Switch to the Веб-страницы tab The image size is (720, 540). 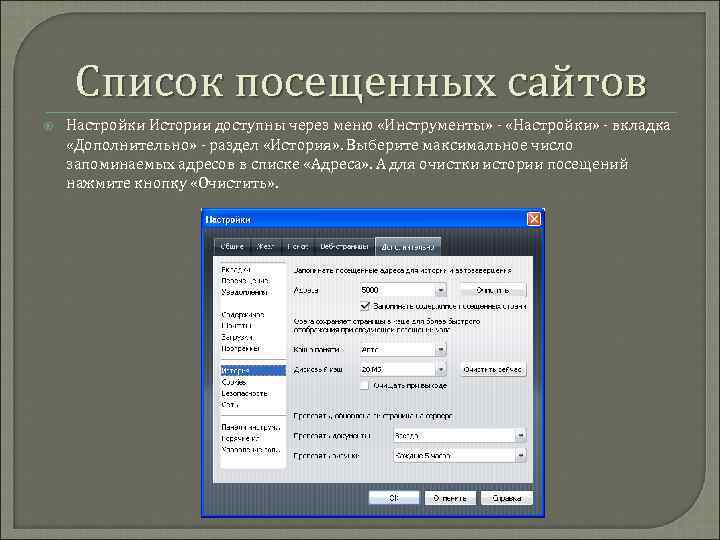tap(344, 247)
